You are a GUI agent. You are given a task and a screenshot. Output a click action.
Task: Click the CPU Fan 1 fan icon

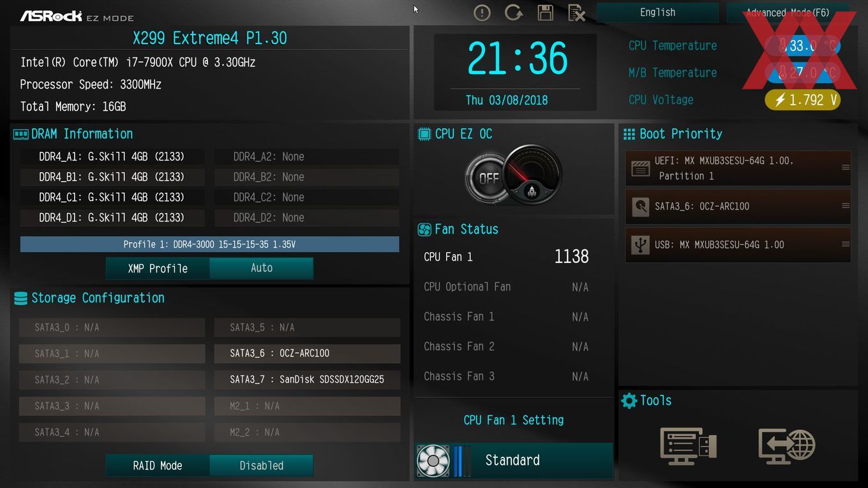click(x=433, y=461)
